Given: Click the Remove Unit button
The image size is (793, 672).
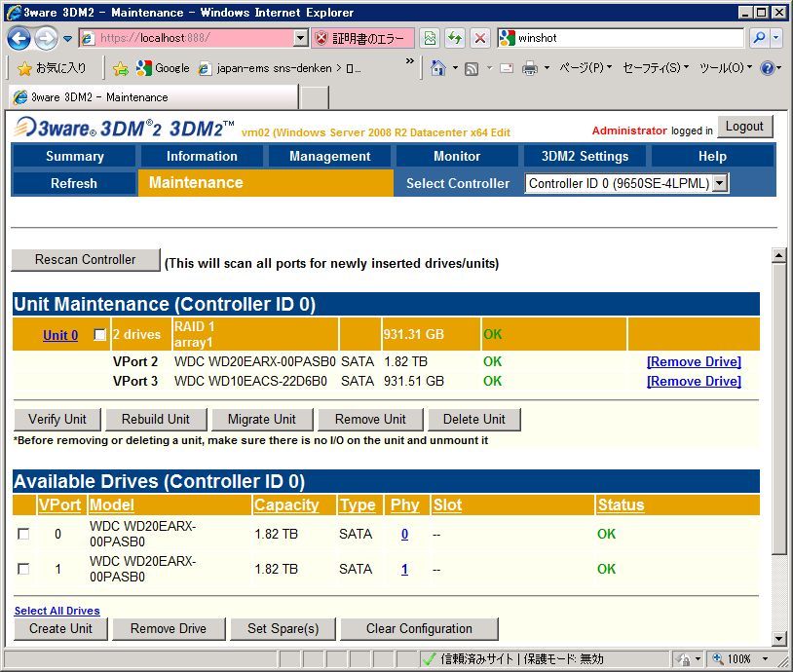Looking at the screenshot, I should (x=370, y=419).
